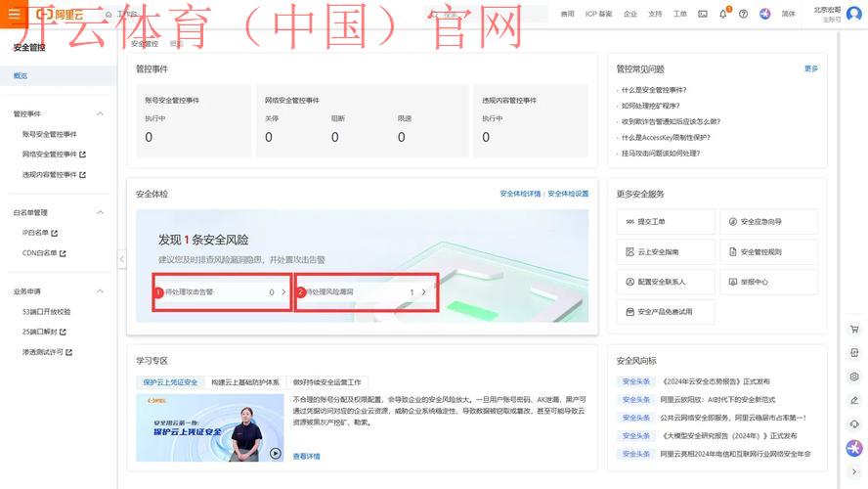Click 更多 in 管控常见问题
The image size is (868, 489).
click(x=811, y=68)
